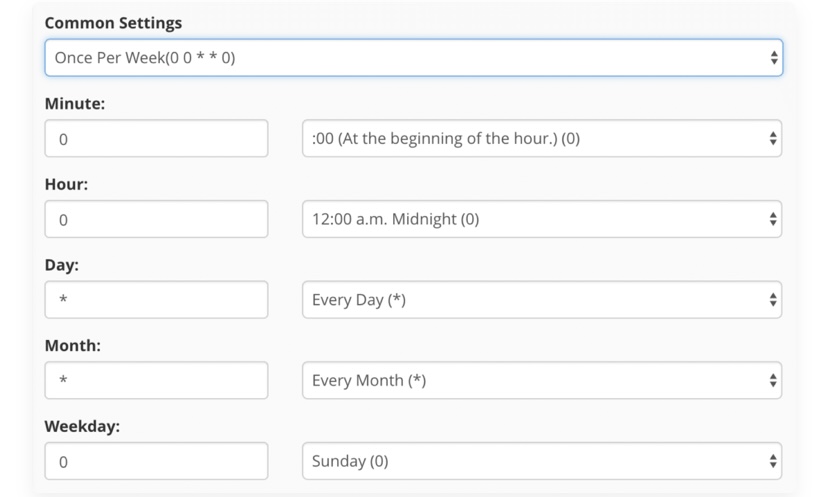
Task: Open the Every Day dropdown
Action: pyautogui.click(x=542, y=299)
